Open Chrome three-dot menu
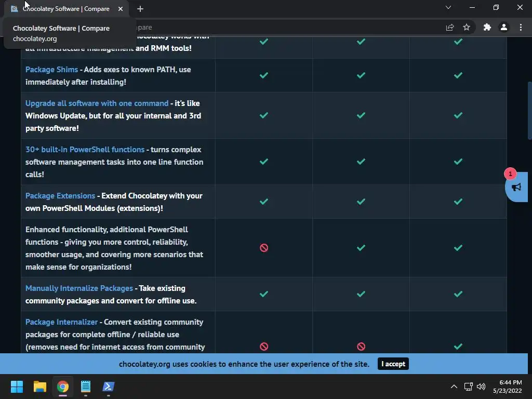 click(521, 27)
